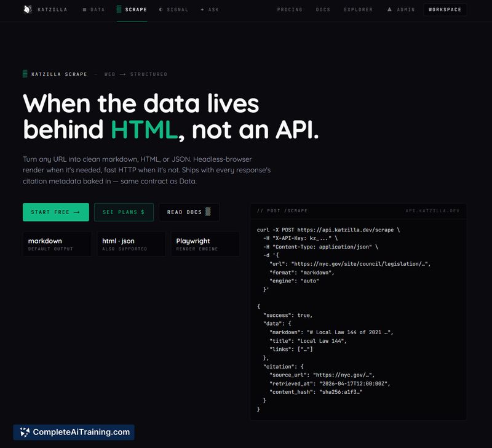Click the nyc.gov url parameter line
Screen dimensions: 492x448
tap(350, 264)
